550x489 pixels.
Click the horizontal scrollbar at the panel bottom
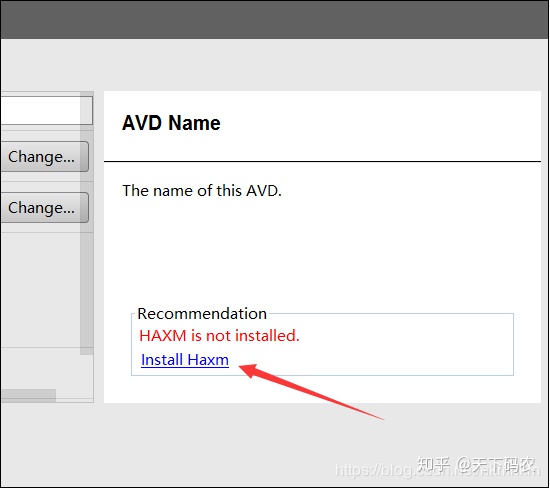(28, 395)
